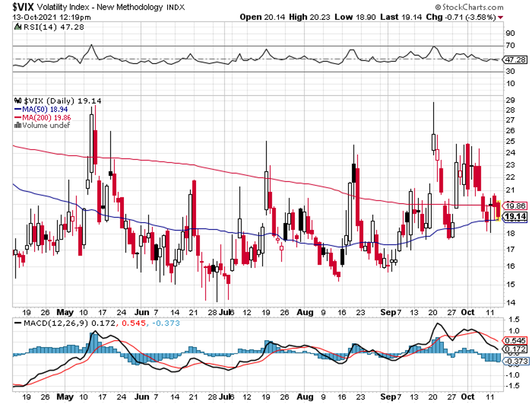Click the MACD(12,26,9) 0.172 legend label

coord(69,323)
